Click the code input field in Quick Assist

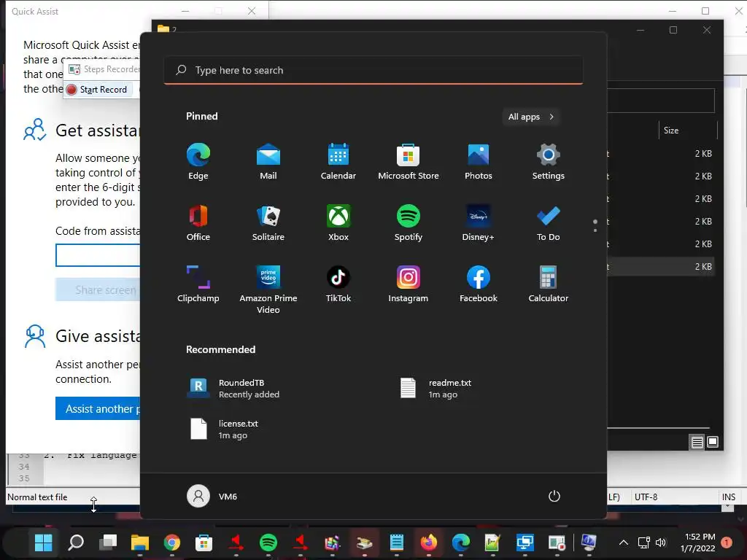click(x=98, y=255)
